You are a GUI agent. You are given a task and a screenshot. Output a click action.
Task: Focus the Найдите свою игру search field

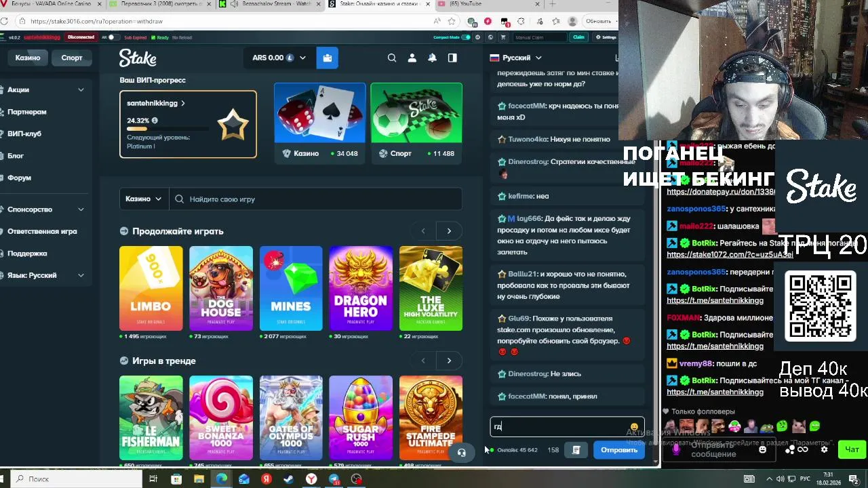pyautogui.click(x=316, y=199)
